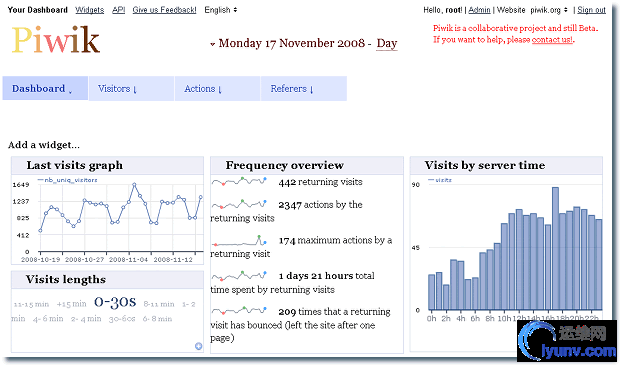Click the Piwik logo
This screenshot has width=622, height=367.
tap(56, 40)
